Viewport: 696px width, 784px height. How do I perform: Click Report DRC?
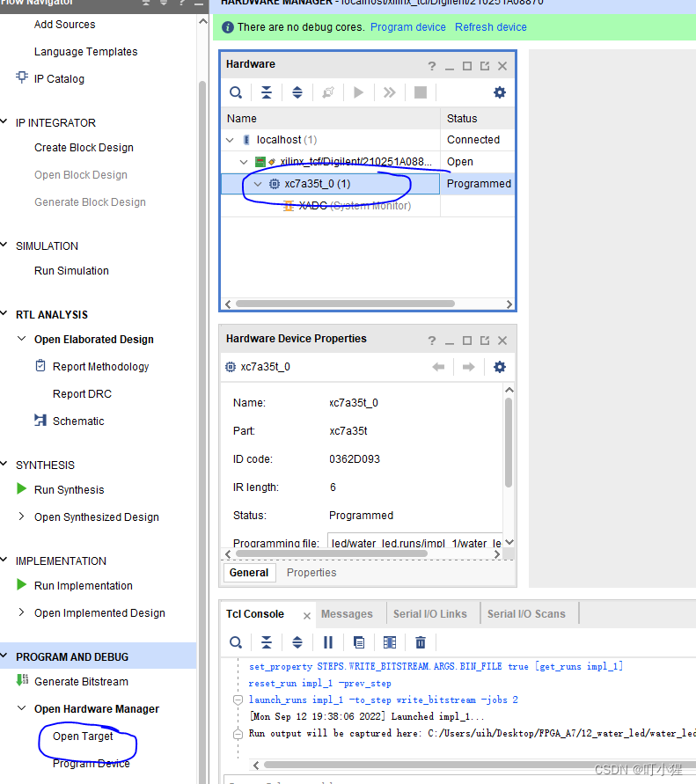[x=82, y=394]
